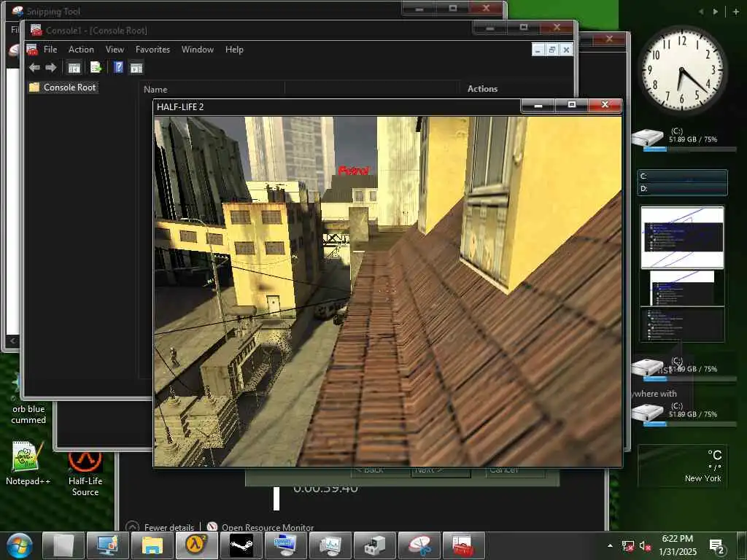Open File Explorer from the taskbar

pos(152,545)
